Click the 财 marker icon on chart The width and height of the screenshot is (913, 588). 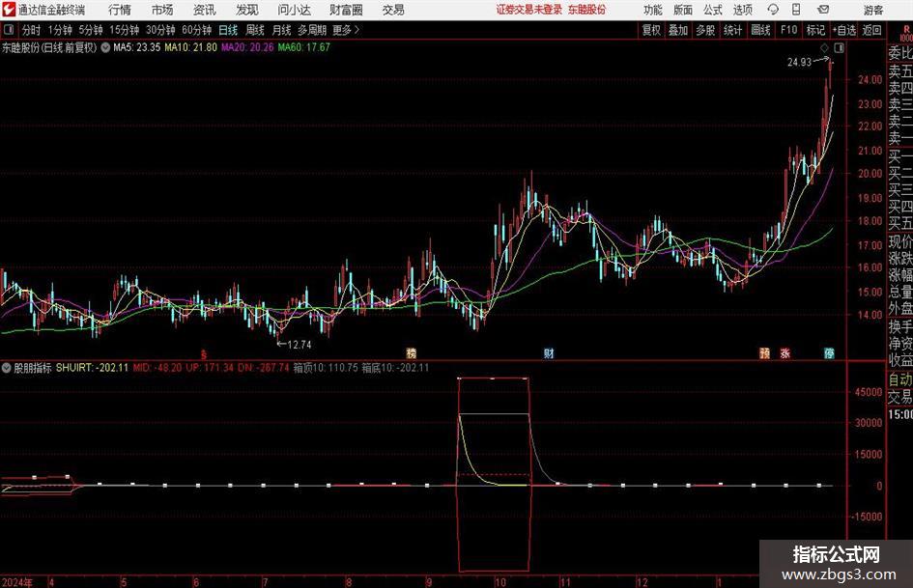(x=549, y=353)
